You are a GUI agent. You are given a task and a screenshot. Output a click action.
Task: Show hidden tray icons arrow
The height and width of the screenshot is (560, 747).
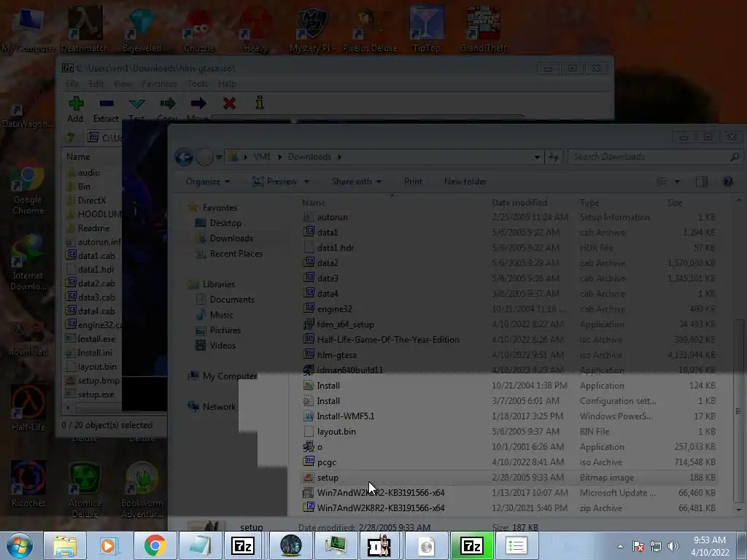[620, 546]
